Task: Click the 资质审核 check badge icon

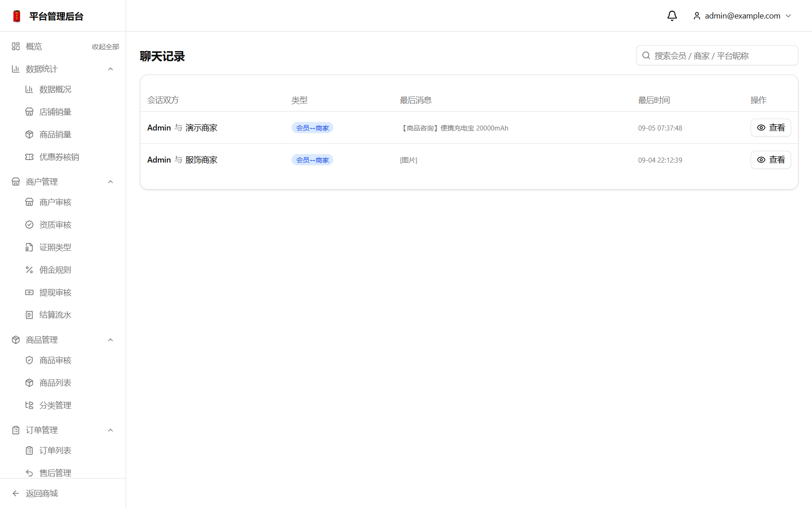Action: pyautogui.click(x=29, y=224)
